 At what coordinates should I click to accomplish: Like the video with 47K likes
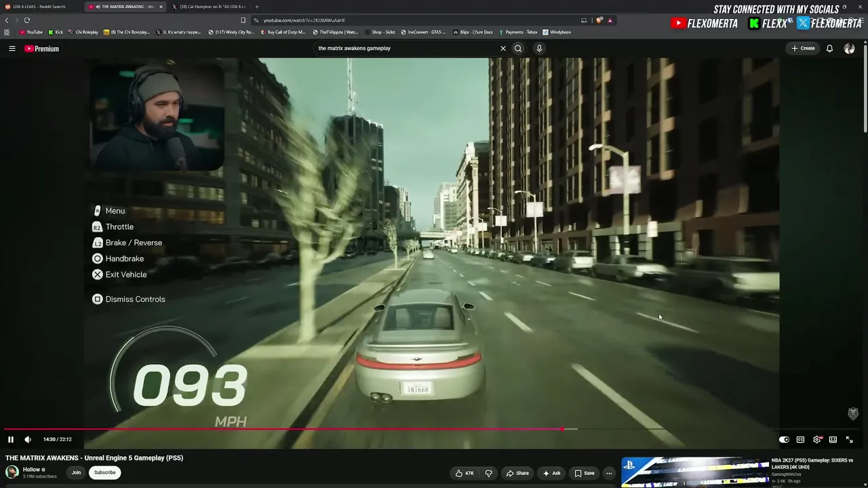point(465,473)
